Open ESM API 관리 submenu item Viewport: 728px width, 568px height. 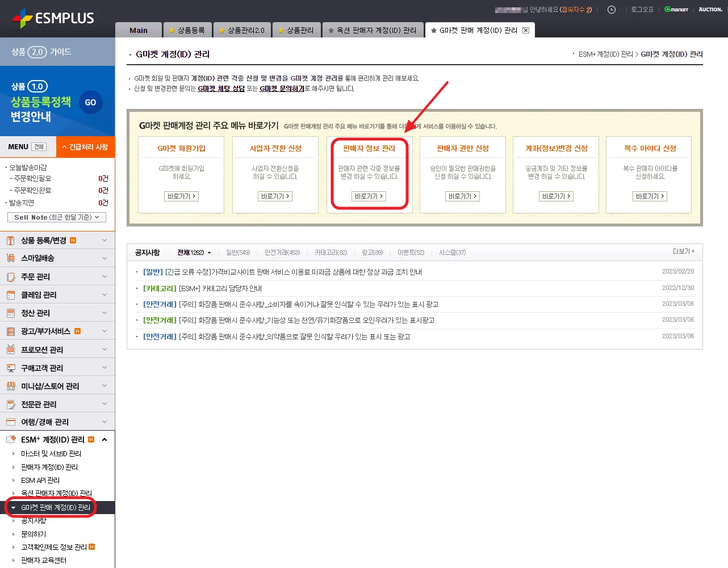point(40,481)
